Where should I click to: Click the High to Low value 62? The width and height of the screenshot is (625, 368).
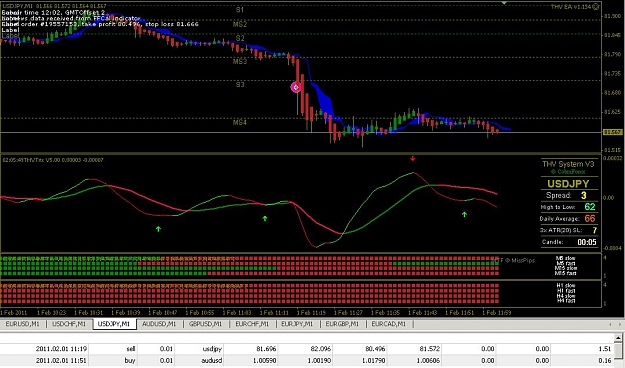click(590, 207)
